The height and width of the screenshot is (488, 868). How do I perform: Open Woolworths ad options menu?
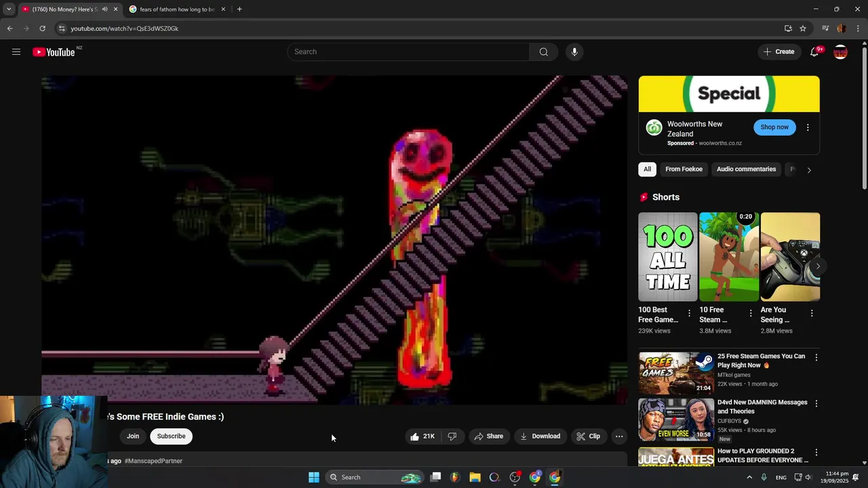808,127
